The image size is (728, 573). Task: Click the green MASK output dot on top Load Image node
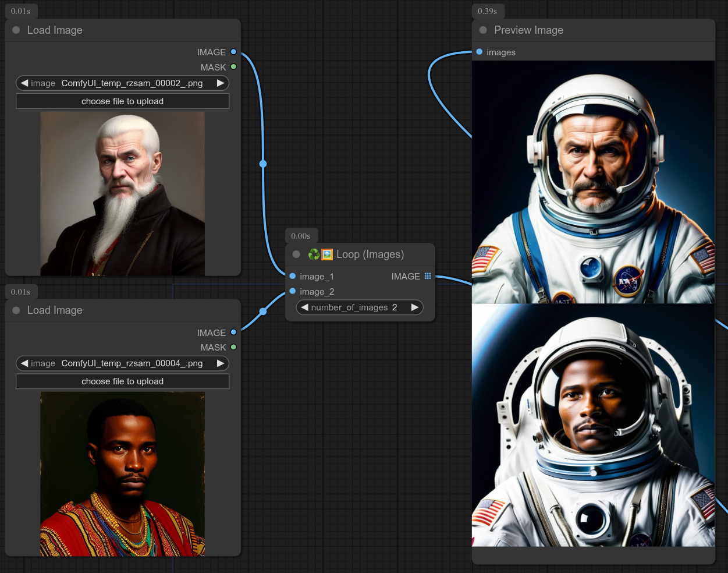[x=233, y=67]
